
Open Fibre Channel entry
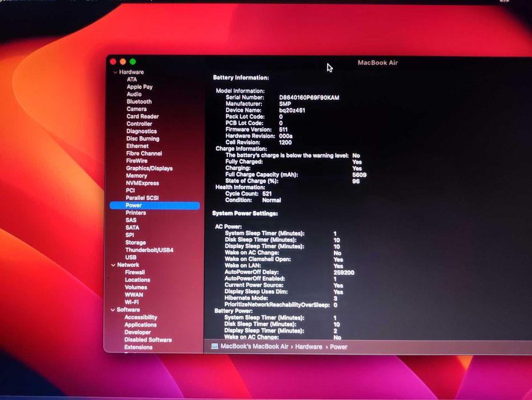144,154
